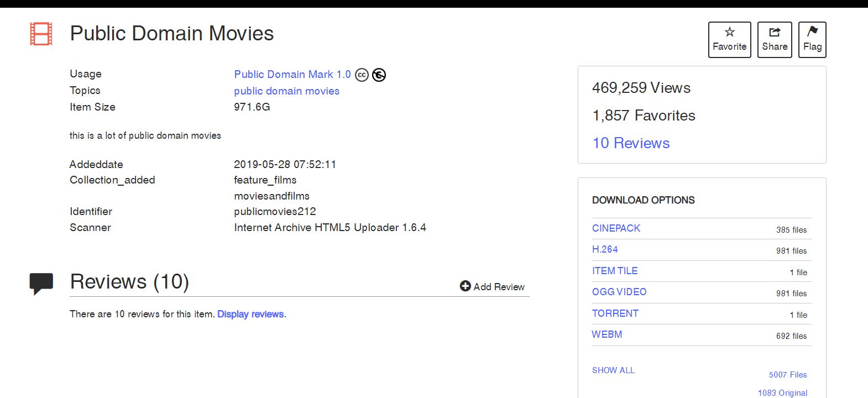Download the WEBM files
This screenshot has height=398, width=868.
point(607,334)
